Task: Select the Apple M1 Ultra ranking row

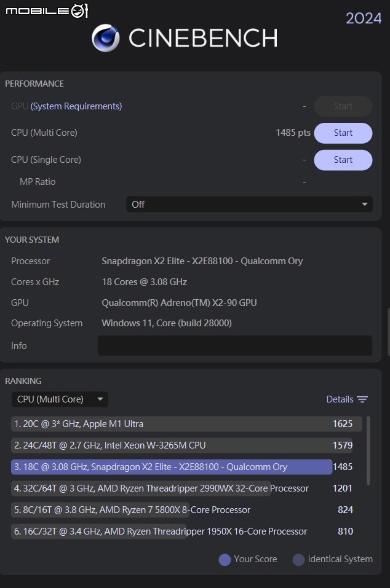Action: click(186, 424)
